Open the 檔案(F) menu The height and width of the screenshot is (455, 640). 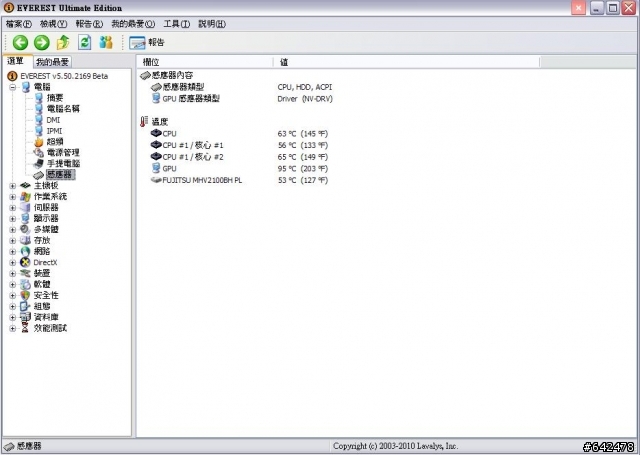click(19, 24)
